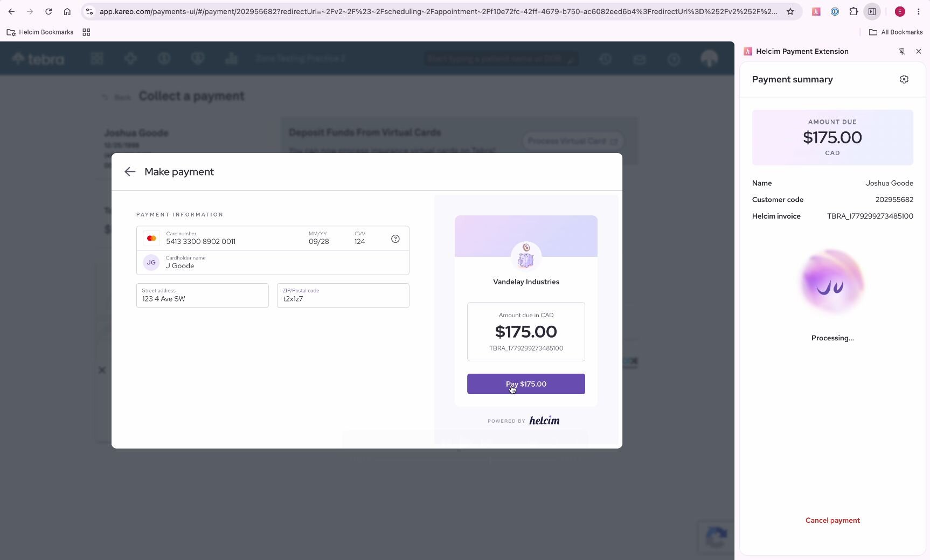Viewport: 930px width, 560px height.
Task: Click the Tebra patient search field
Action: coord(501,58)
